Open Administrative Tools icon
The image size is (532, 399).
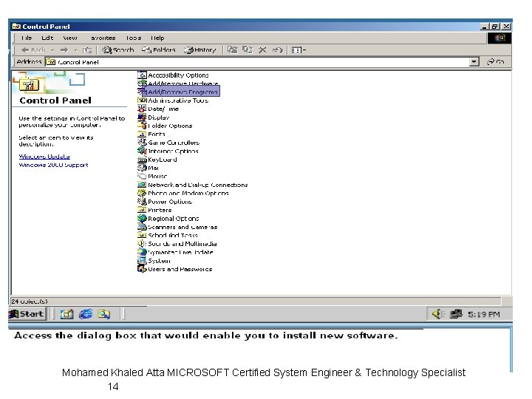coord(142,100)
